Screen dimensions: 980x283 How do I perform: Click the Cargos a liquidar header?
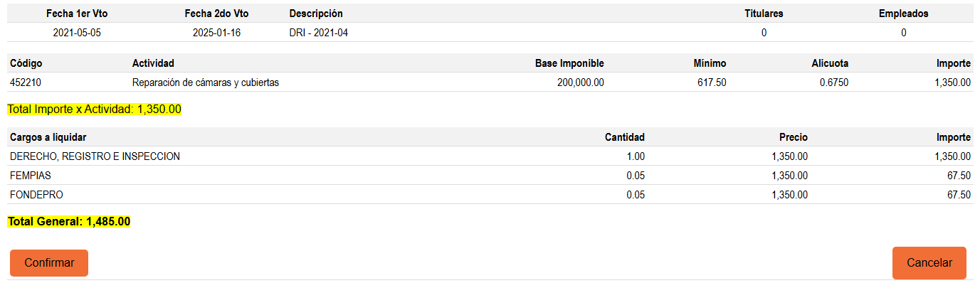tap(48, 137)
